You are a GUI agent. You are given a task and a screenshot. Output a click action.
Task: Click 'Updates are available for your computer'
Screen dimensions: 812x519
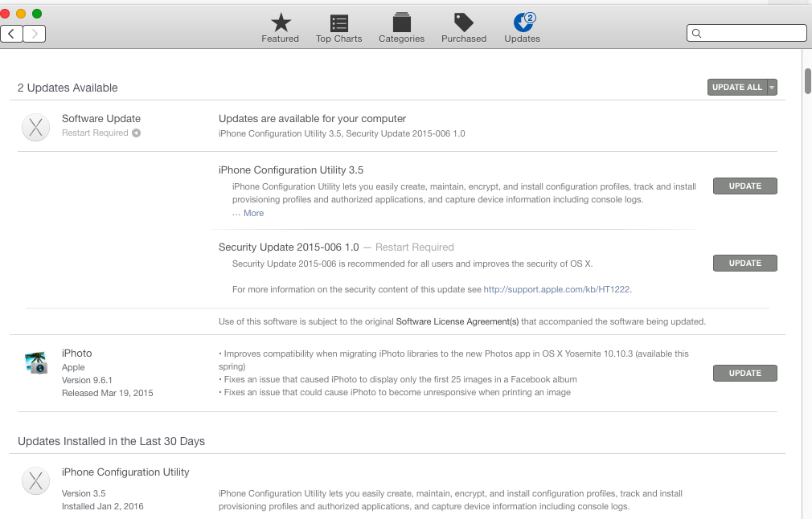(x=312, y=118)
